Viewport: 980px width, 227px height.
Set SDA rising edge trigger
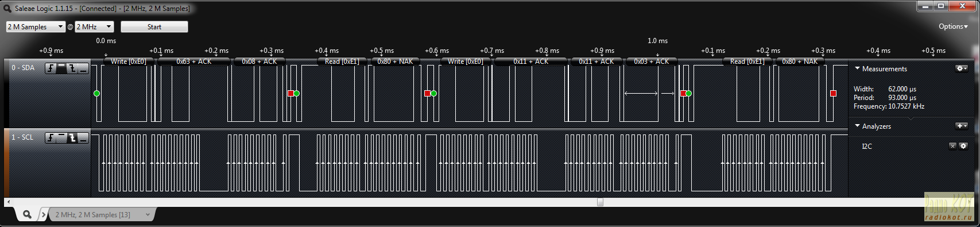point(51,69)
